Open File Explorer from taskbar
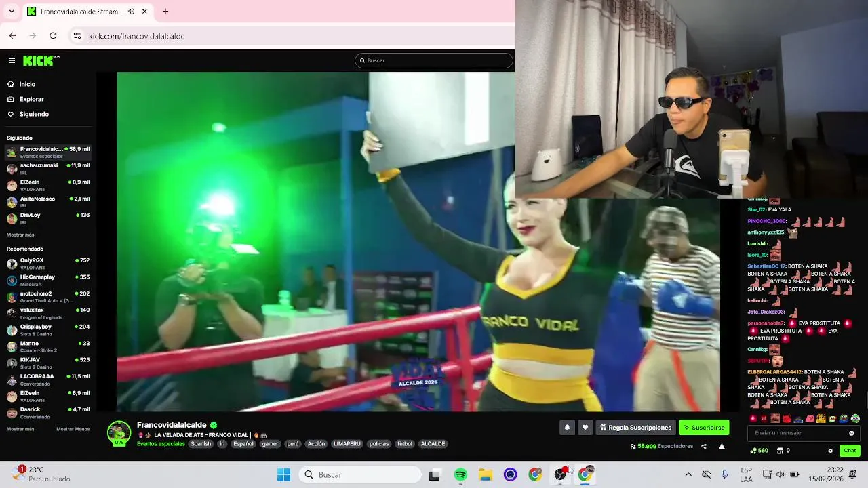868x488 pixels. 486,474
